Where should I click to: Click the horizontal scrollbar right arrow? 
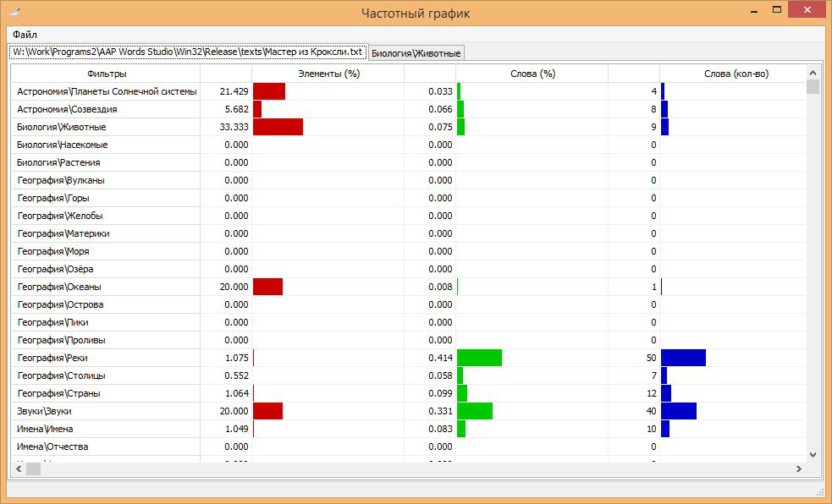[797, 468]
